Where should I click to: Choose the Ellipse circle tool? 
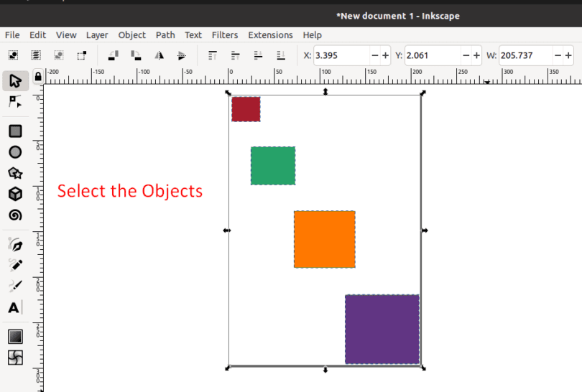coord(15,152)
